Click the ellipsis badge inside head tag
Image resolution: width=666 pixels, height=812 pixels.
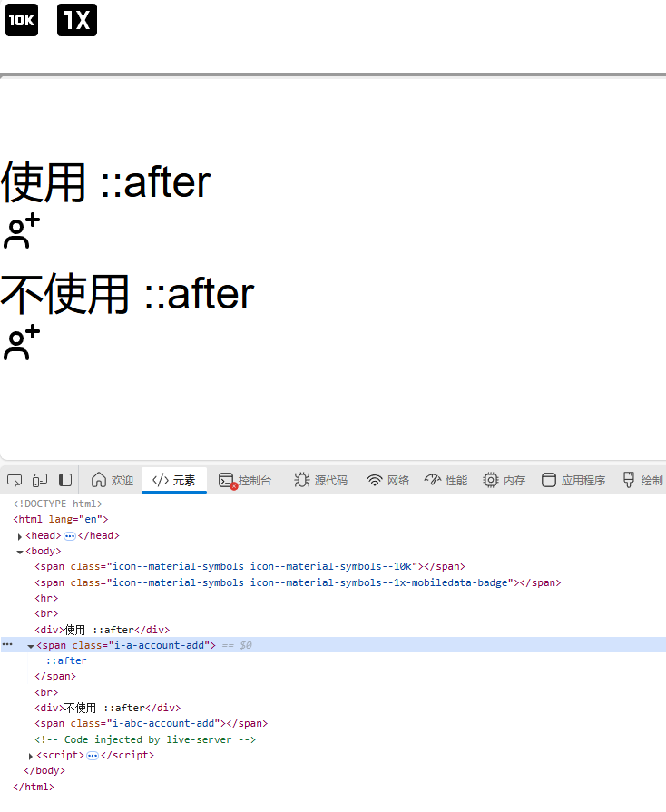tap(69, 536)
